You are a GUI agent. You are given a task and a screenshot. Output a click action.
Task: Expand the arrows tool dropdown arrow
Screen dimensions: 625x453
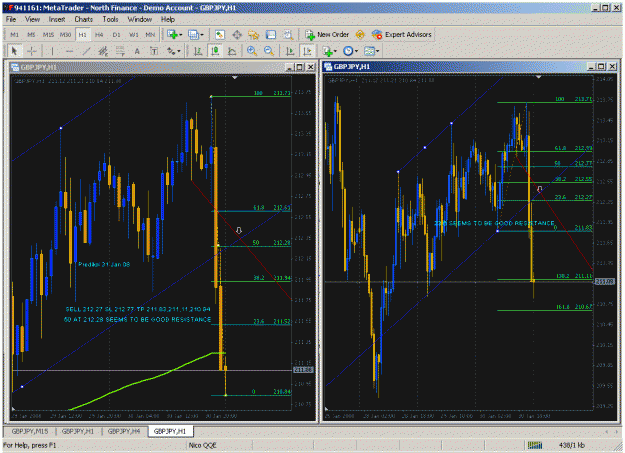click(179, 51)
